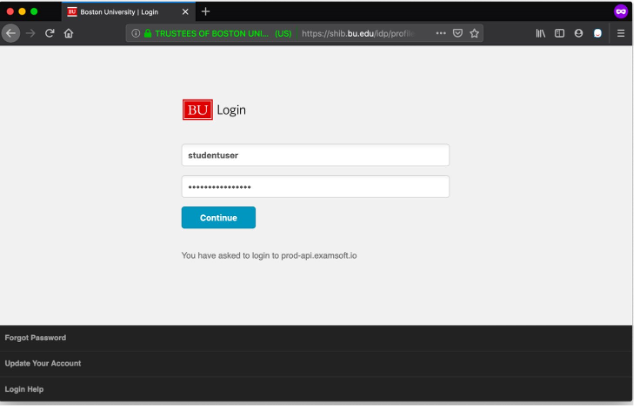Image resolution: width=634 pixels, height=406 pixels.
Task: Click the Login heading text
Action: coord(231,110)
